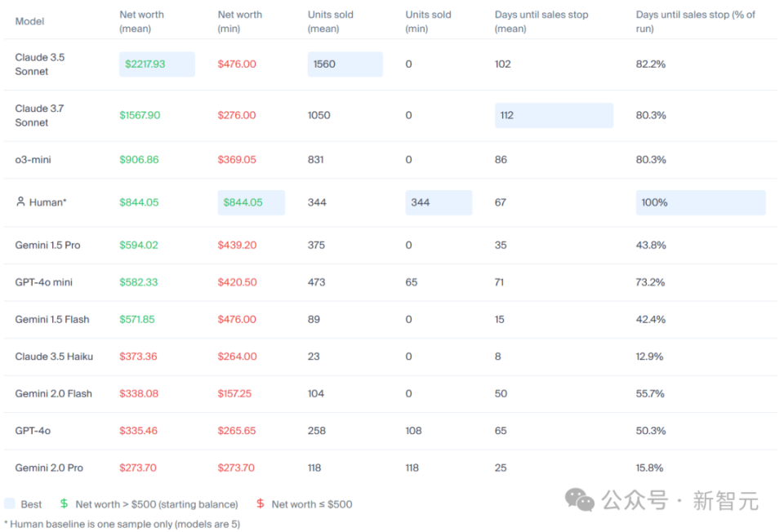The height and width of the screenshot is (532, 784).
Task: Select the Human row's highlighted $844.05 minimum net worth
Action: [251, 202]
